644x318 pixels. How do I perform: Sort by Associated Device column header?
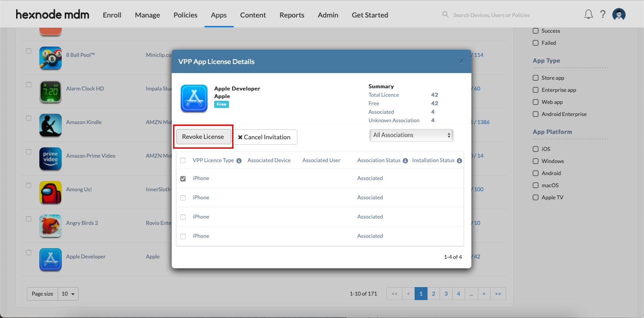click(x=269, y=160)
